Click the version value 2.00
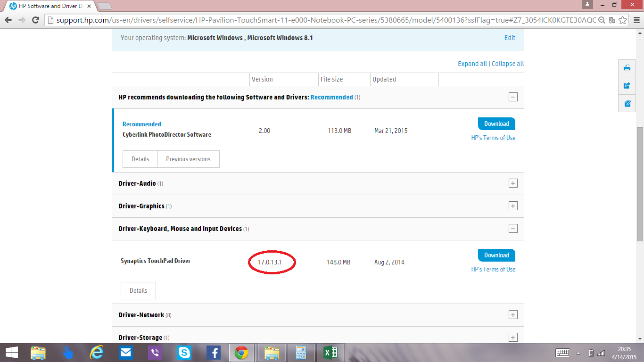644x362 pixels. coord(264,131)
